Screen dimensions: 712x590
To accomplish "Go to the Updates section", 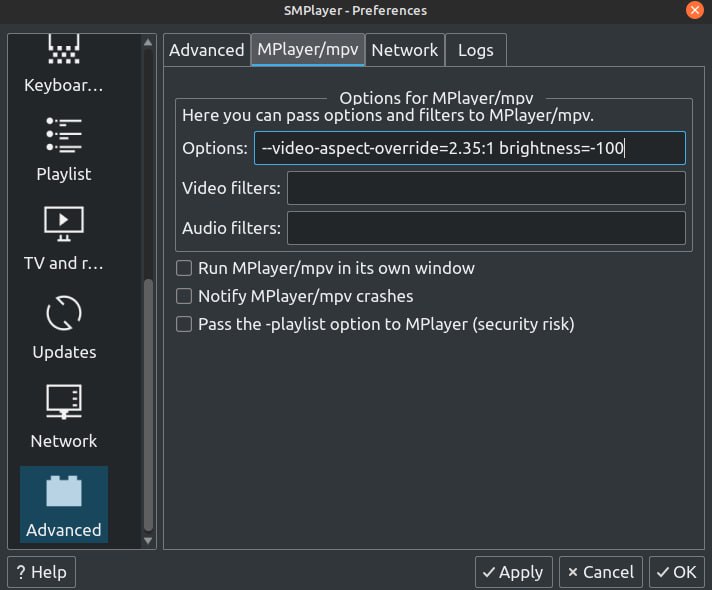I will 64,327.
